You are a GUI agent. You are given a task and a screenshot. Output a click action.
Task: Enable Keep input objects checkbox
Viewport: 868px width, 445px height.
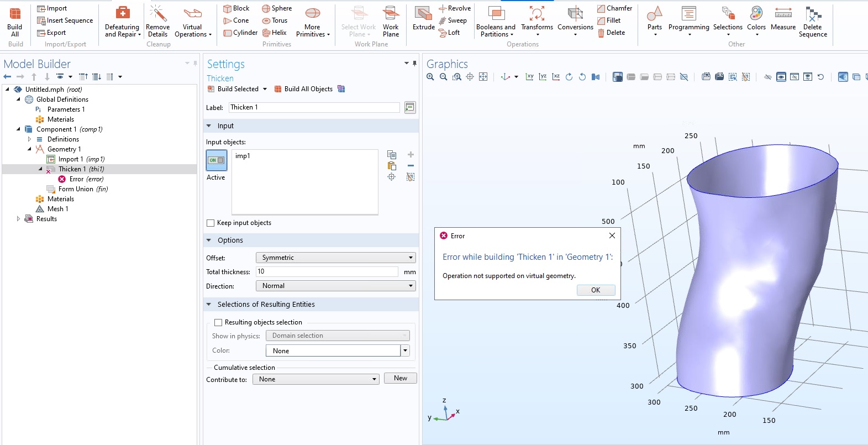pyautogui.click(x=211, y=223)
